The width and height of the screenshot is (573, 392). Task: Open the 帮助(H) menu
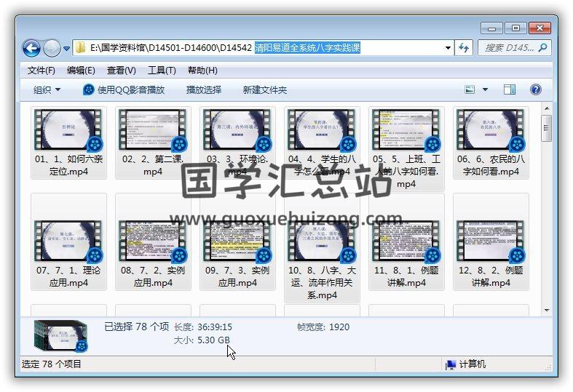coord(202,71)
